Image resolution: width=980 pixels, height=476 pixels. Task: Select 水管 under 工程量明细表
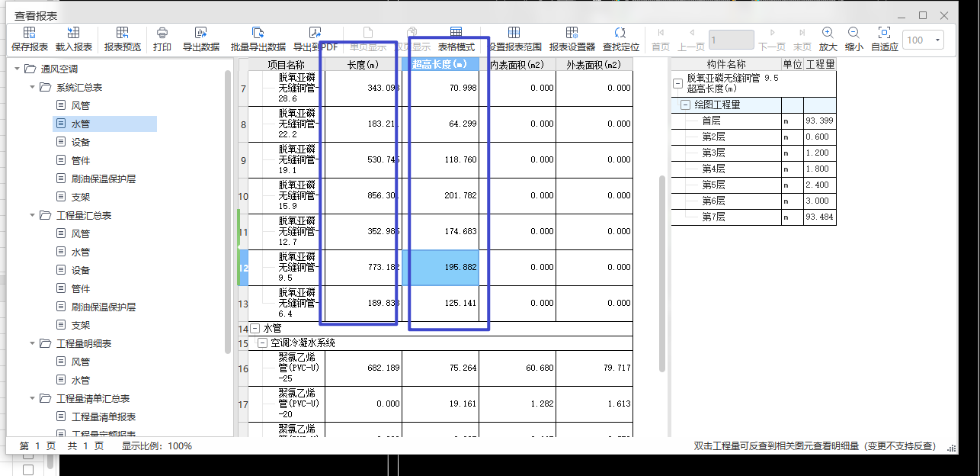pos(81,380)
